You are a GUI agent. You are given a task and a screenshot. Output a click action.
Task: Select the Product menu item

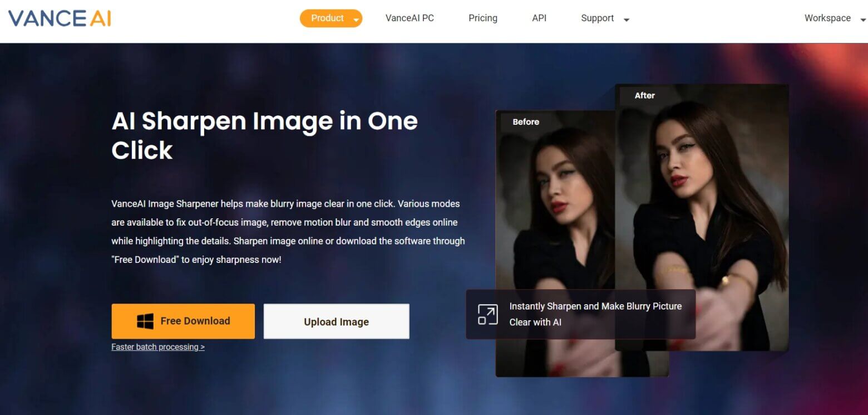coord(327,18)
